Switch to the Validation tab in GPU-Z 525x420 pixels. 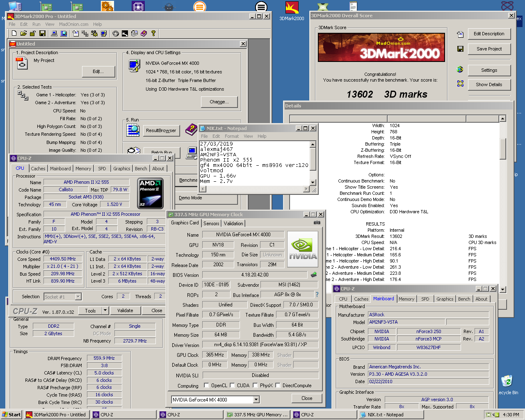tap(233, 224)
